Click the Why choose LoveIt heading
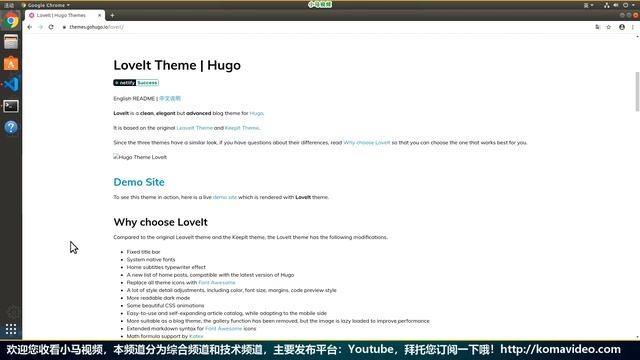 coord(160,222)
